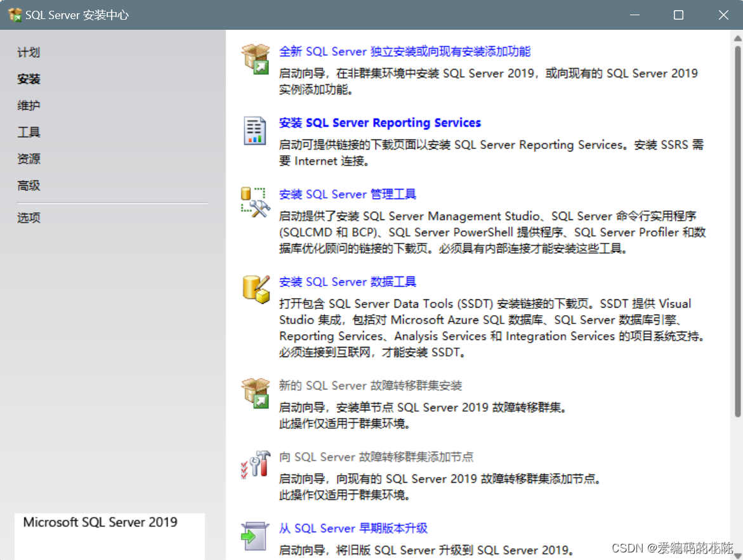
Task: Open 安装 SQL Server 数据工具 link
Action: tap(347, 282)
